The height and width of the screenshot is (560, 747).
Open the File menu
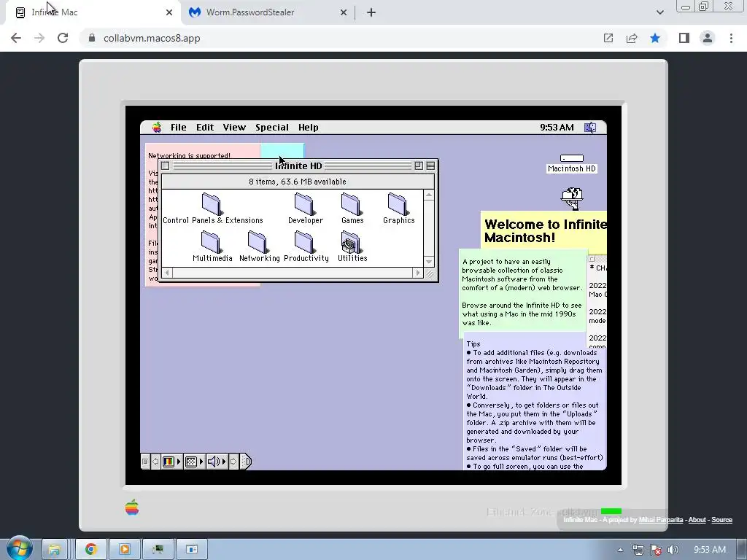tap(179, 127)
